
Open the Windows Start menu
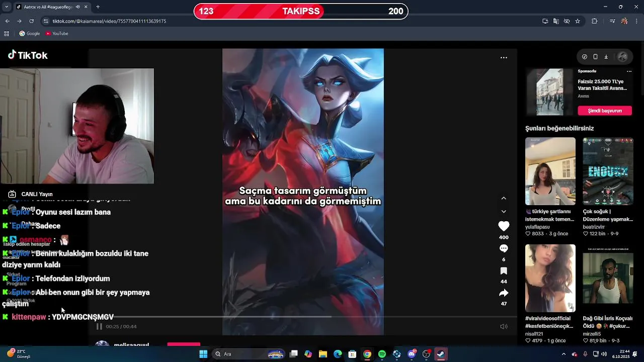coord(203,354)
